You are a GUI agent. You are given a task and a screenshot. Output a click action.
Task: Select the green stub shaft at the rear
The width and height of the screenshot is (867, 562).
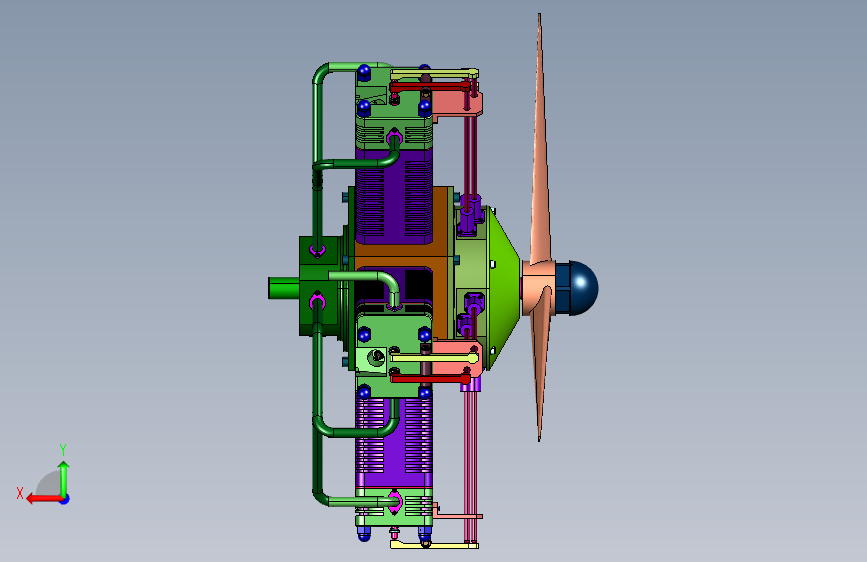[284, 288]
